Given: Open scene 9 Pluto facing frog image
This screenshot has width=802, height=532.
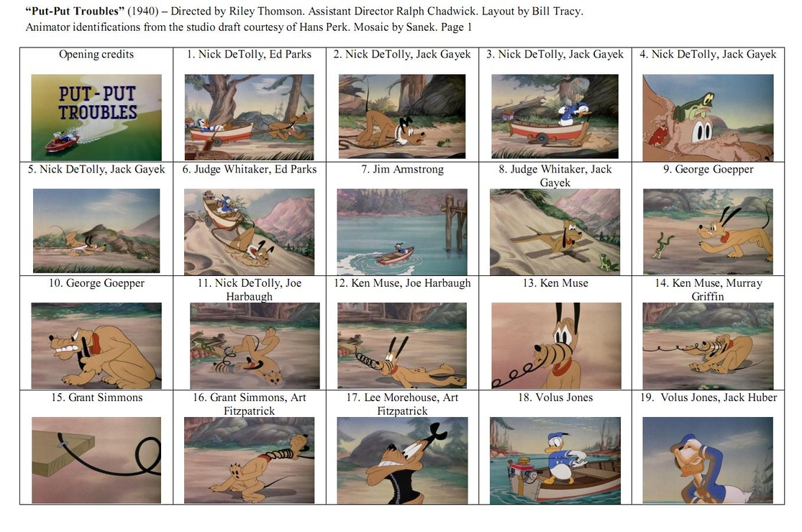Looking at the screenshot, I should [x=708, y=231].
